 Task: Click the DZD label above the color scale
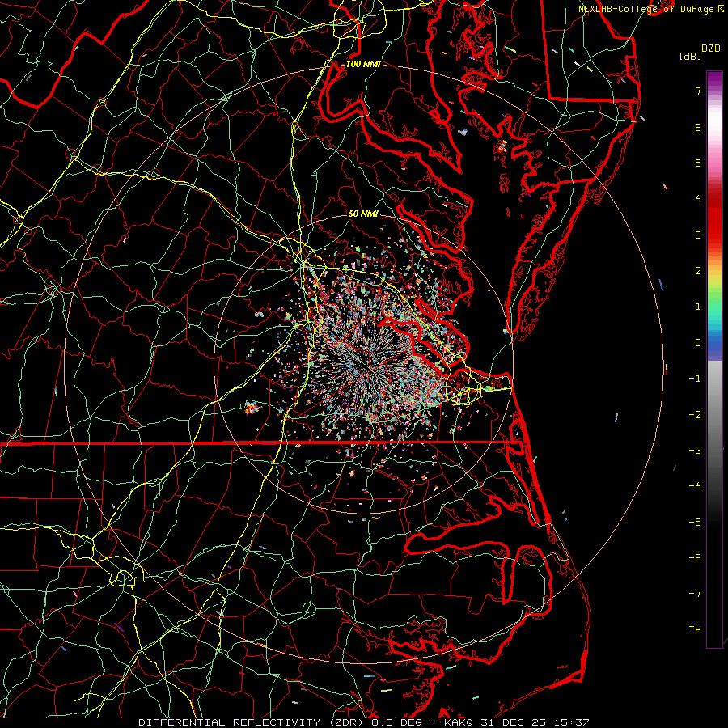click(711, 49)
